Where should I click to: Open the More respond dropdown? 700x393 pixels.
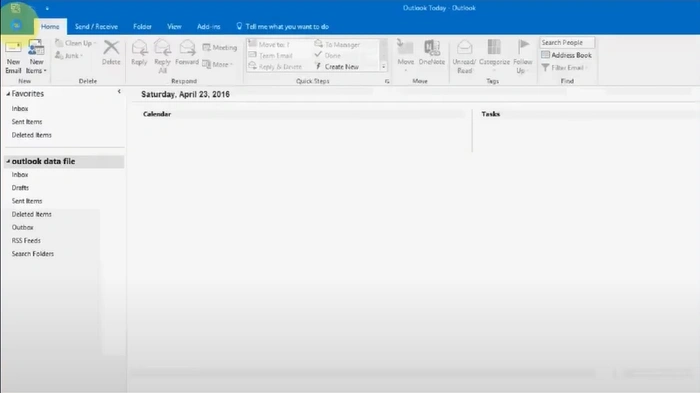point(218,64)
